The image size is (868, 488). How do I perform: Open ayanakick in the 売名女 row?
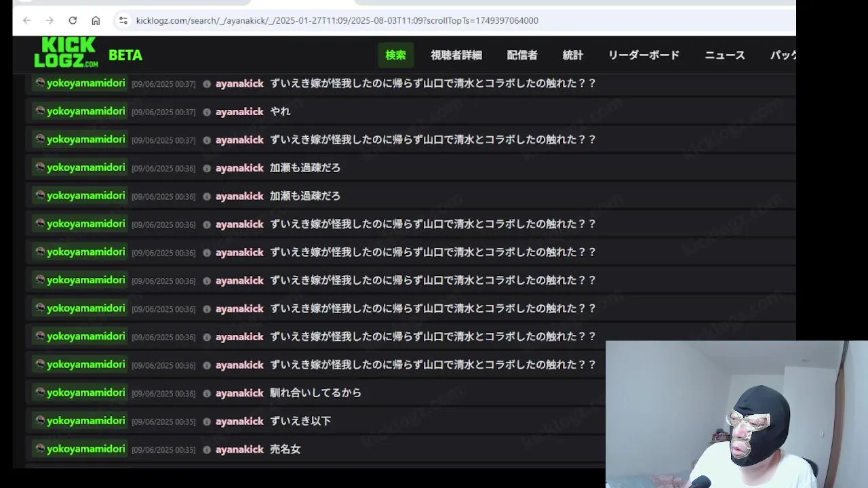pos(239,449)
